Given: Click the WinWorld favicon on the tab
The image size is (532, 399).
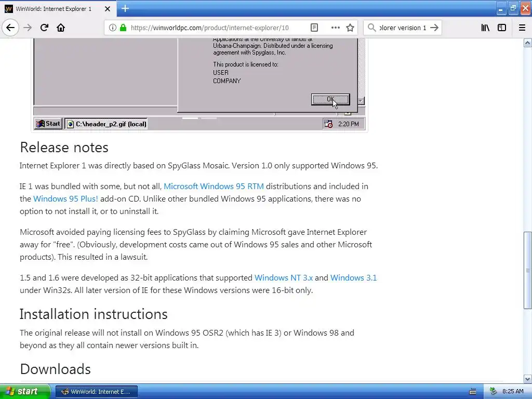Looking at the screenshot, I should (8, 9).
